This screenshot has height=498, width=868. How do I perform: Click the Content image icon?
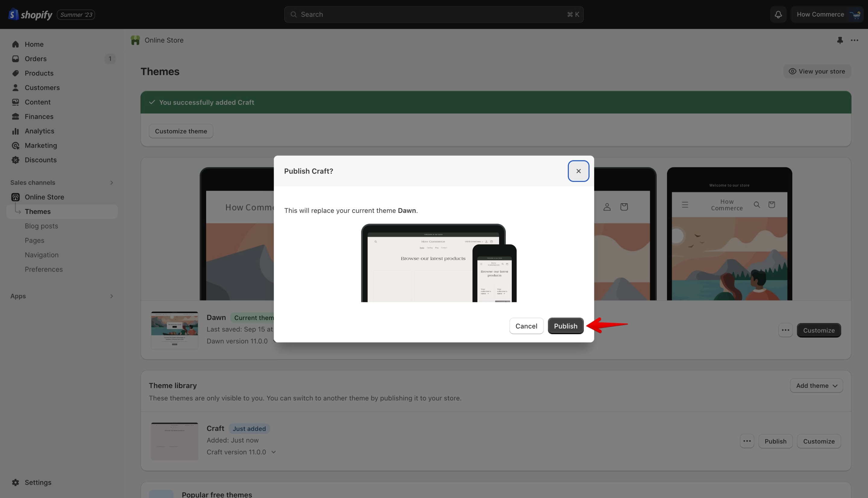pos(15,102)
